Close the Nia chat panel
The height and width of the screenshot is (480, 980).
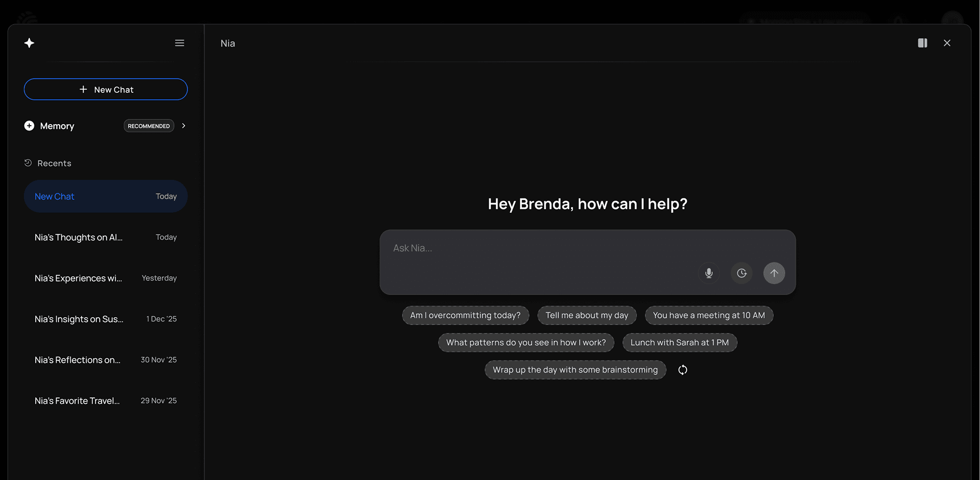pyautogui.click(x=947, y=43)
